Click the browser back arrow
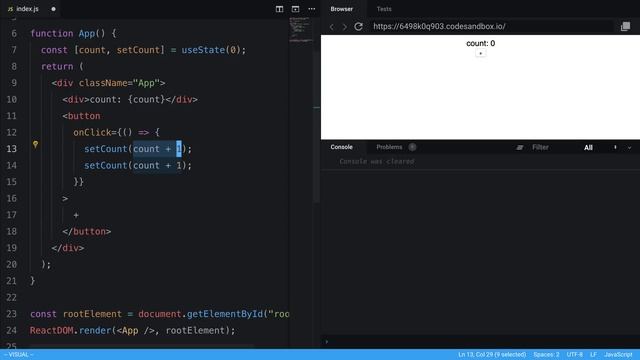The height and width of the screenshot is (360, 640). tap(332, 27)
